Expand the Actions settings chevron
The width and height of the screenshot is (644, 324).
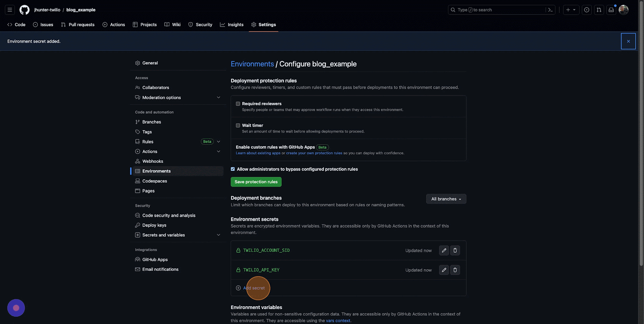219,152
